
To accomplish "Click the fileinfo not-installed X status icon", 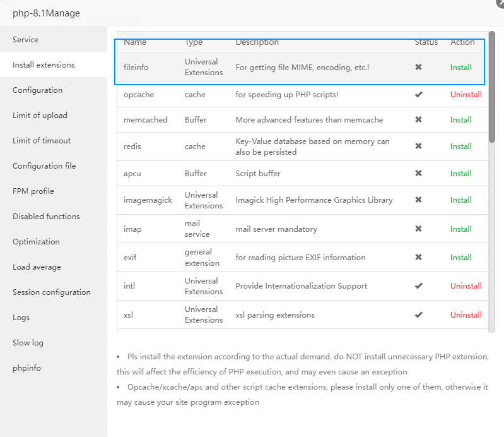I will (418, 67).
